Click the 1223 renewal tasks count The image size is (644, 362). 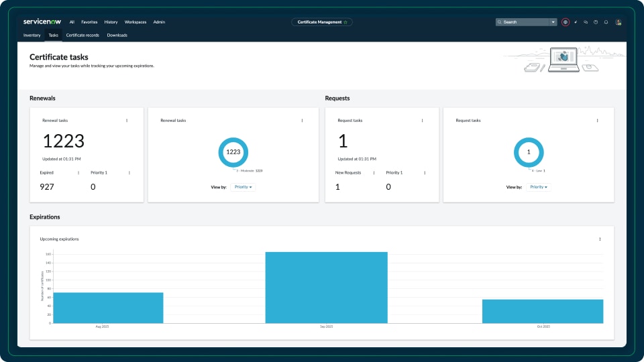click(64, 141)
